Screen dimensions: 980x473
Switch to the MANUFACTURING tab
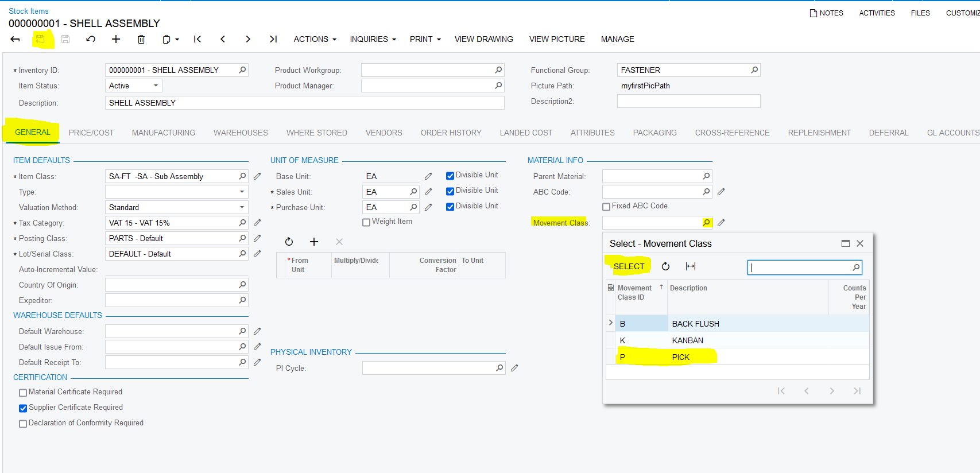click(x=164, y=133)
